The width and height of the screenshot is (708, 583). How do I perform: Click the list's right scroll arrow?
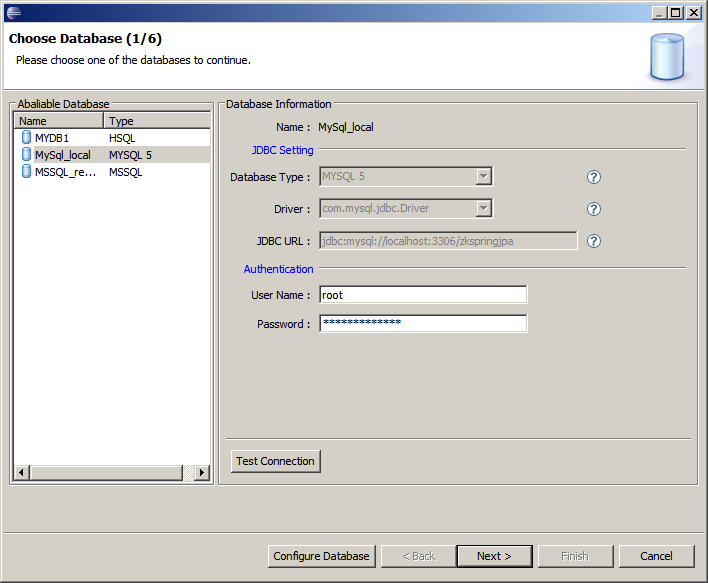tap(202, 472)
